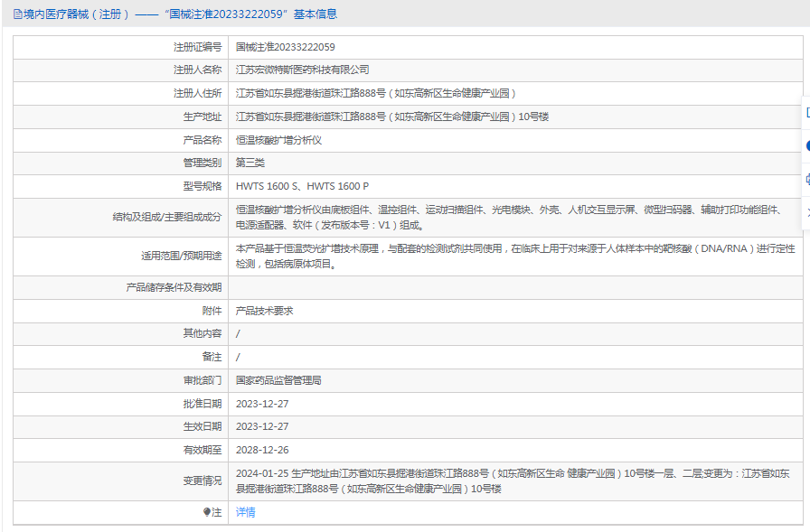Click the page title 境内医疗器械（注册）基本信息
The height and width of the screenshot is (532, 810).
(x=180, y=14)
